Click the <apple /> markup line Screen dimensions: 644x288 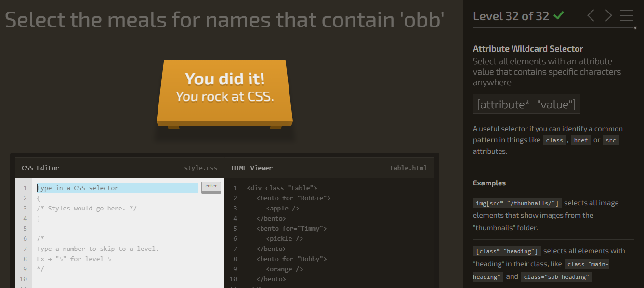tap(283, 208)
